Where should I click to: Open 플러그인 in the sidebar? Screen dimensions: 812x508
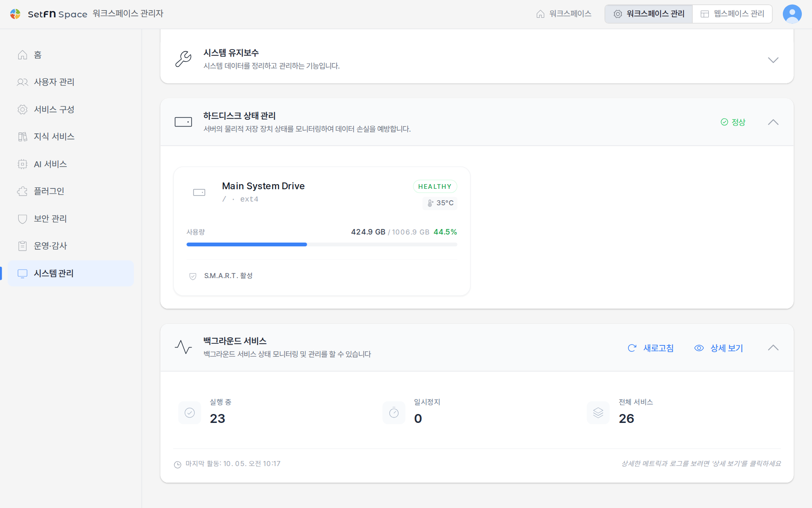pos(71,191)
